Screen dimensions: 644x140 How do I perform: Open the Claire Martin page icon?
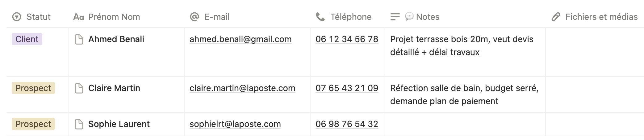pos(79,88)
